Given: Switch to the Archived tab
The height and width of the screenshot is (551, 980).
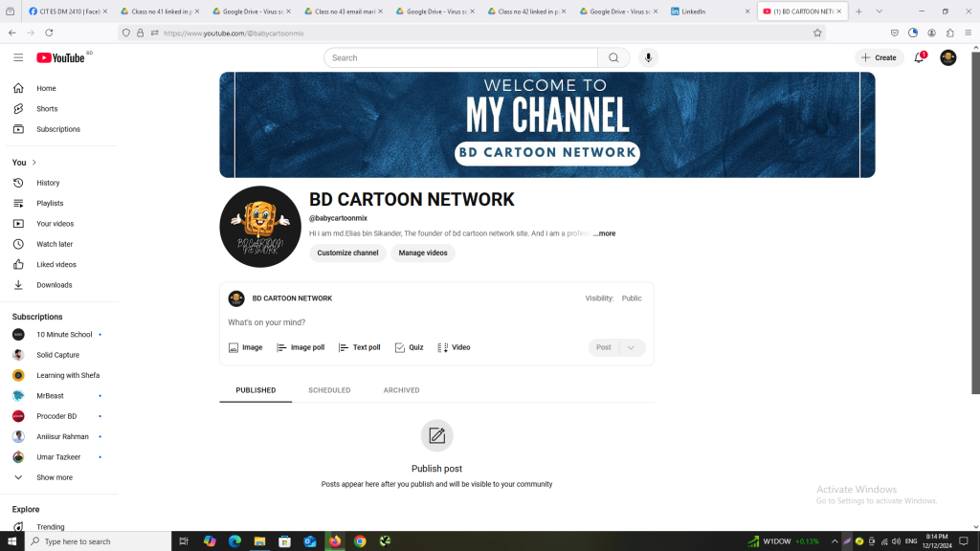Looking at the screenshot, I should click(x=401, y=390).
